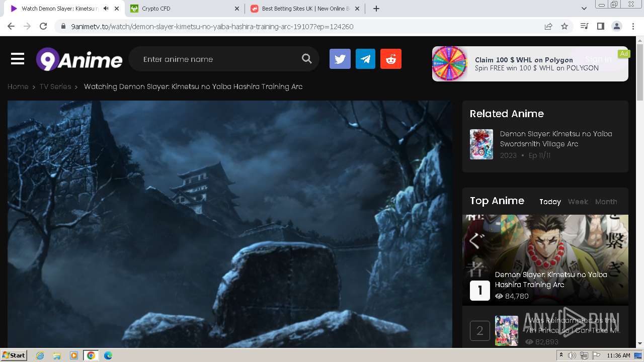Image resolution: width=644 pixels, height=362 pixels.
Task: Open the Chrome three-dot menu
Action: 633,26
